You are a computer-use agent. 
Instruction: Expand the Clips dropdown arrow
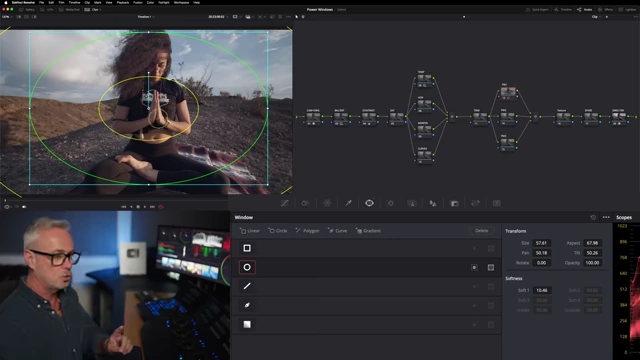click(100, 9)
